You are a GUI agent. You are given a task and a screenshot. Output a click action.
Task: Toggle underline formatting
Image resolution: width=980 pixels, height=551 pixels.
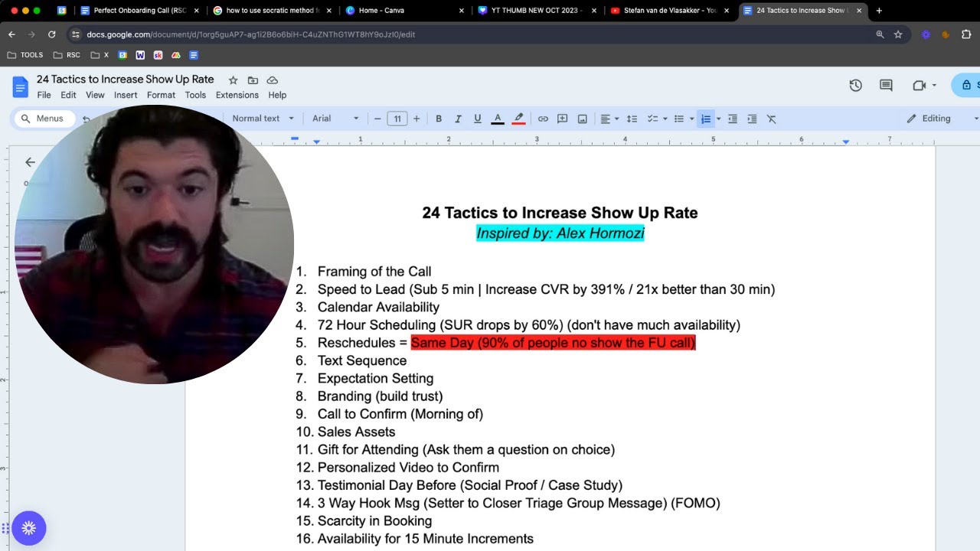478,119
